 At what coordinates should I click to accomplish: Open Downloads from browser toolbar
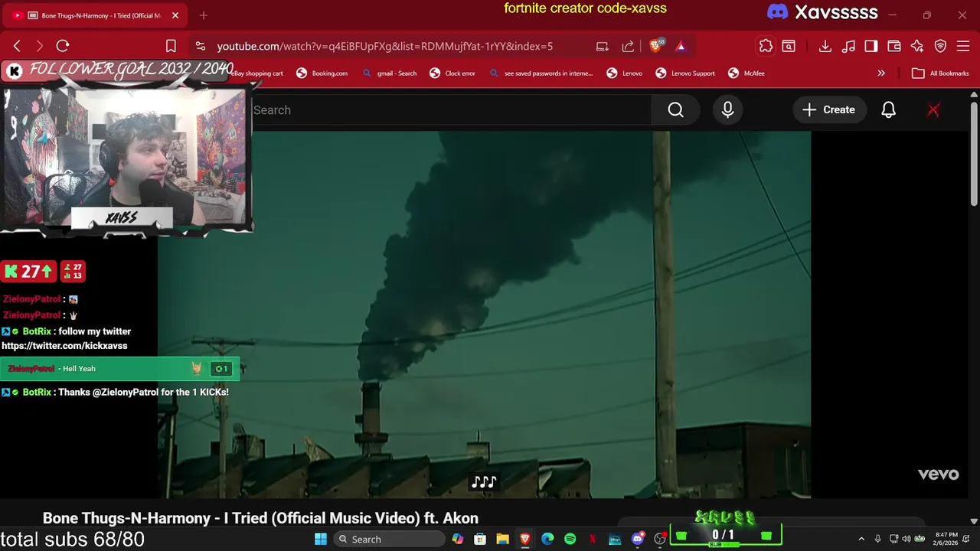click(825, 46)
